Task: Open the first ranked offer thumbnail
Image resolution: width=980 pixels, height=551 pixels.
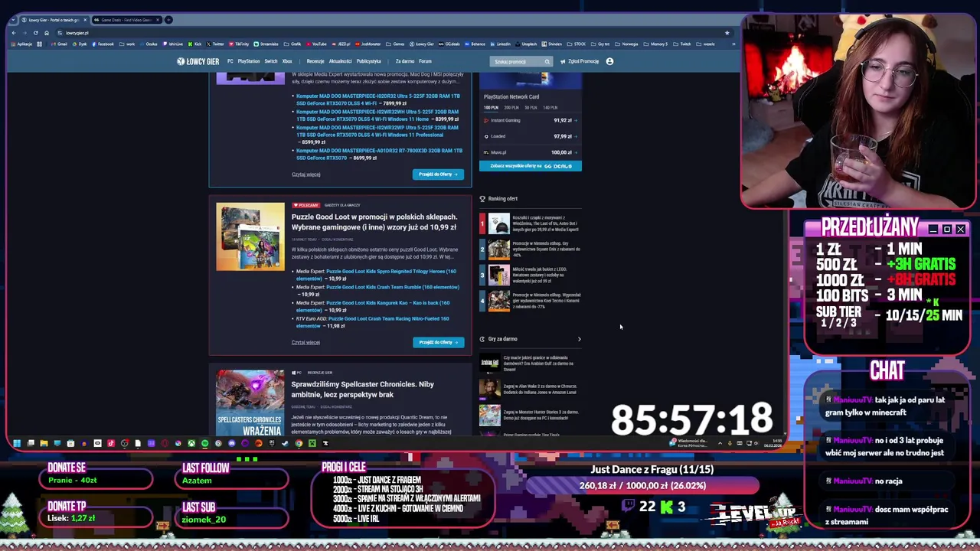Action: [x=498, y=223]
